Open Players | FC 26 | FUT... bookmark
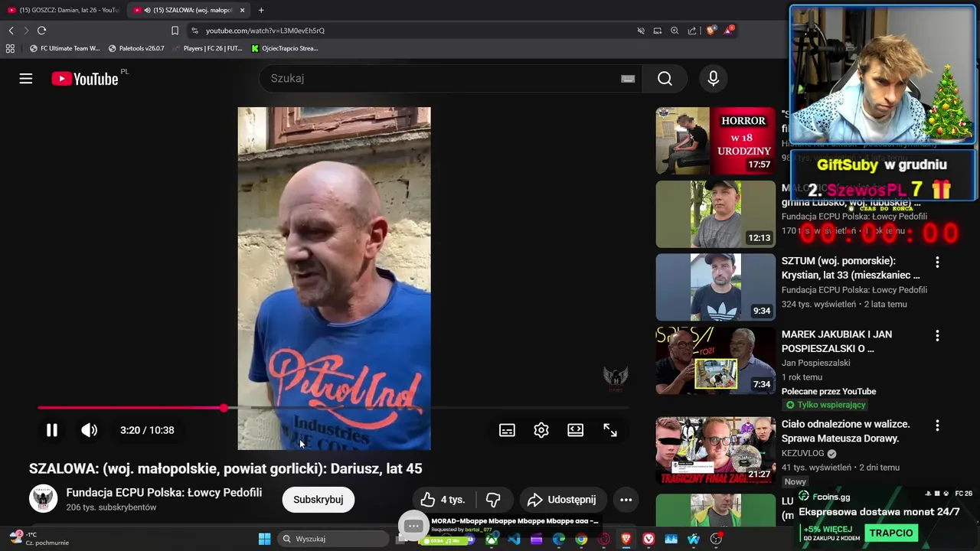 pos(207,48)
